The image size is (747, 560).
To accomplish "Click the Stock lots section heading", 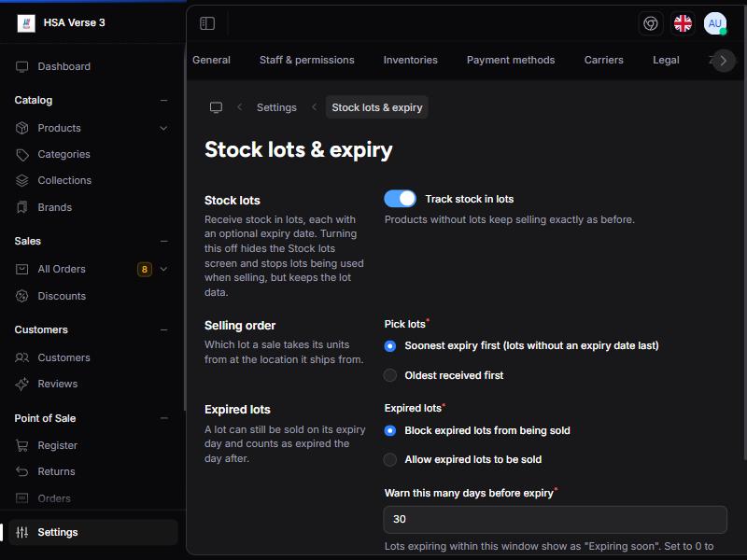I will coord(232,201).
